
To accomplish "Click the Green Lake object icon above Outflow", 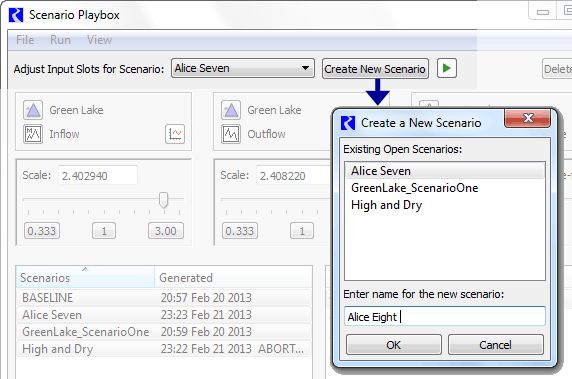I will click(x=231, y=110).
